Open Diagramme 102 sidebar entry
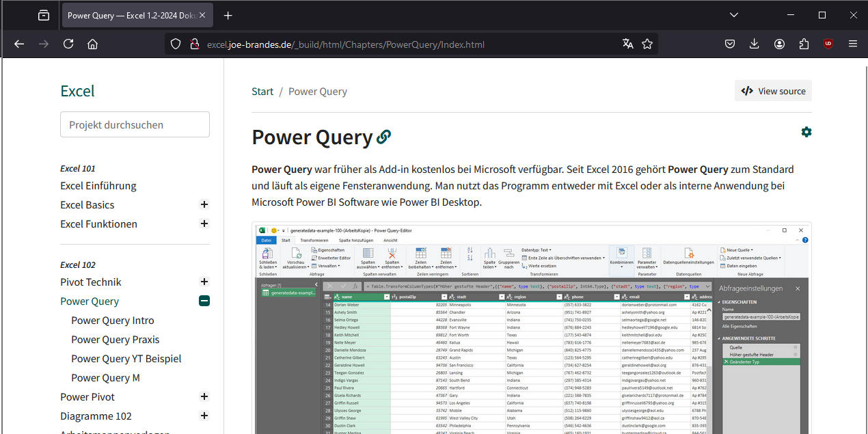Image resolution: width=868 pixels, height=434 pixels. tap(96, 416)
